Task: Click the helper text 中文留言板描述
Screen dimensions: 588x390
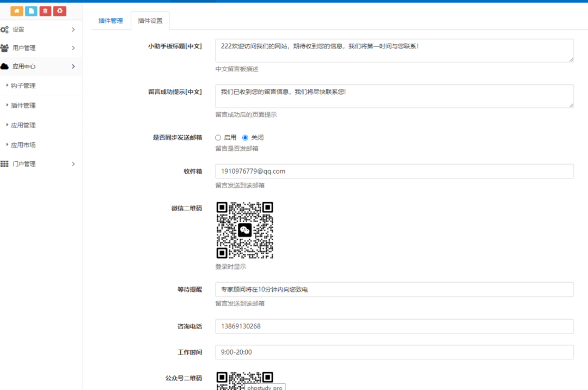Action: pos(237,69)
